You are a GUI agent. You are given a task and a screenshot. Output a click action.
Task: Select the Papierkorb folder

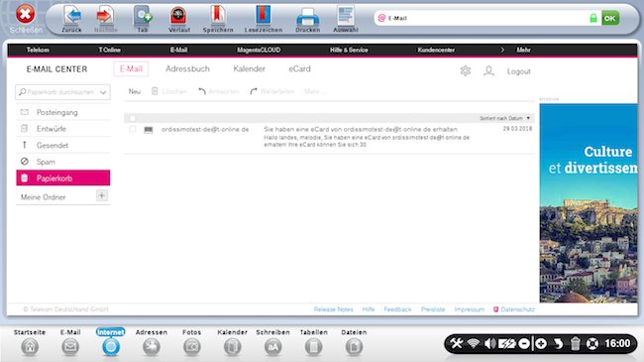pos(62,179)
